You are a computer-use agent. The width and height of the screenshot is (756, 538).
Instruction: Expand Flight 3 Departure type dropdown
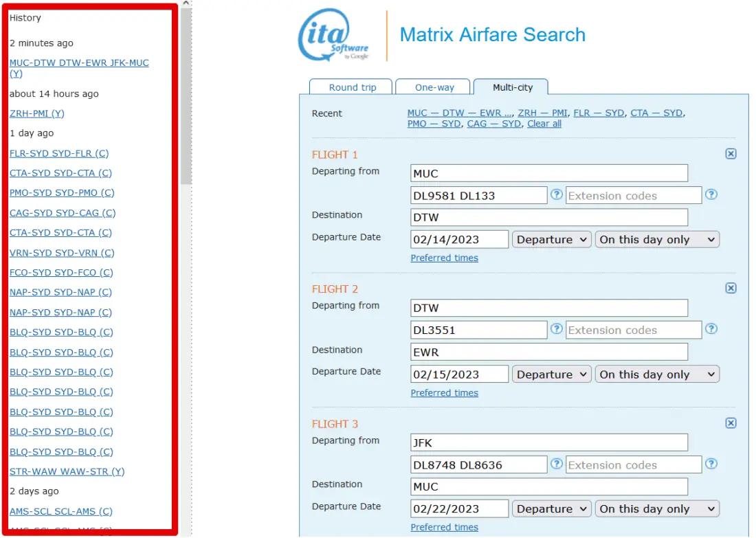tap(551, 509)
